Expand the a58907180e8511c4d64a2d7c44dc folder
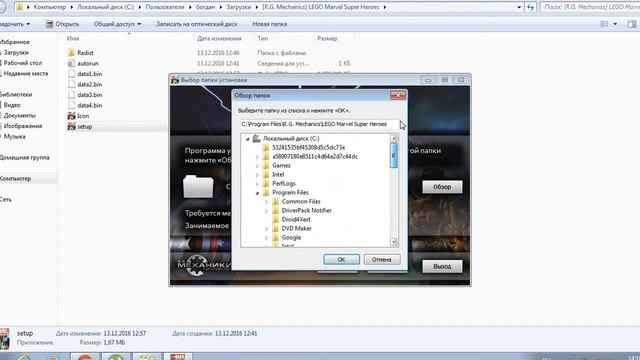This screenshot has height=360, width=640. coord(257,157)
